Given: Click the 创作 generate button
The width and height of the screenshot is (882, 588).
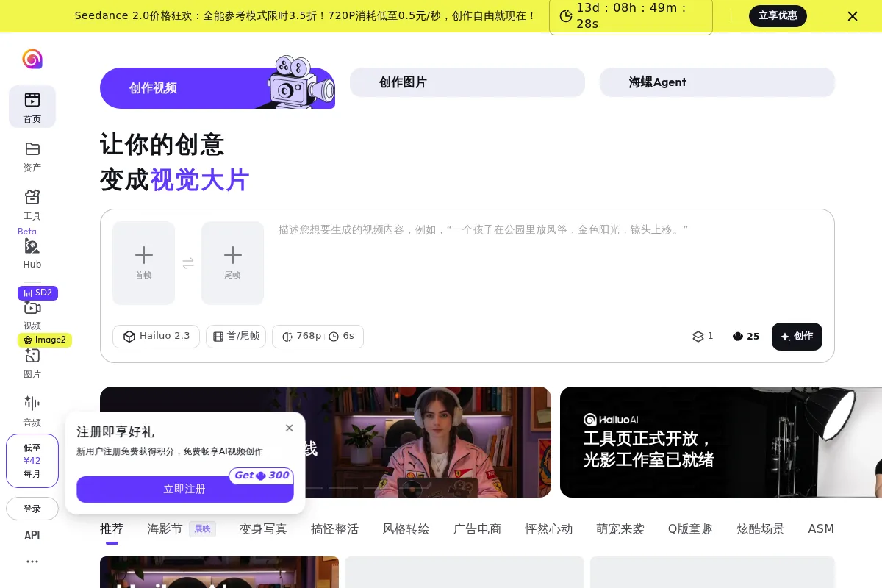Looking at the screenshot, I should (797, 337).
